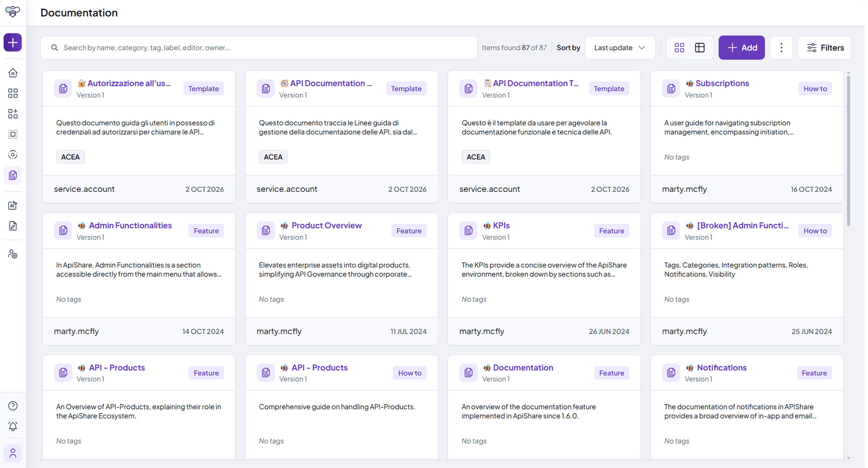Click the Template badge on Autorizzazione card

click(x=204, y=89)
